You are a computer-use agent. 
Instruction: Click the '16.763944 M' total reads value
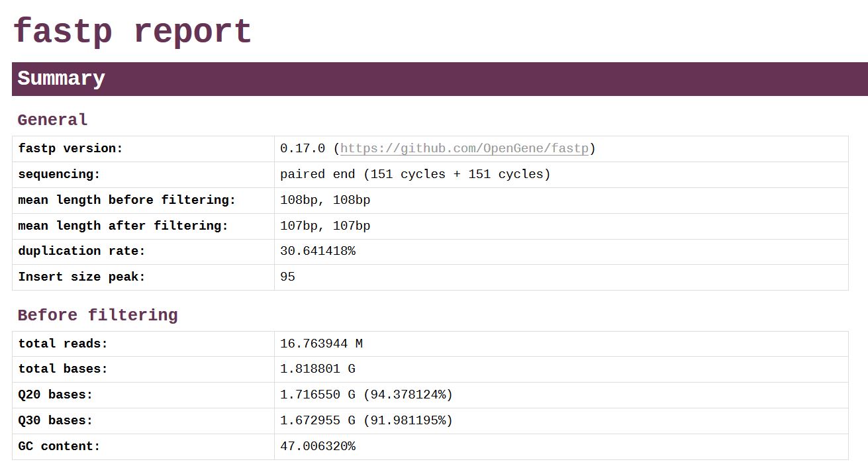pyautogui.click(x=321, y=344)
